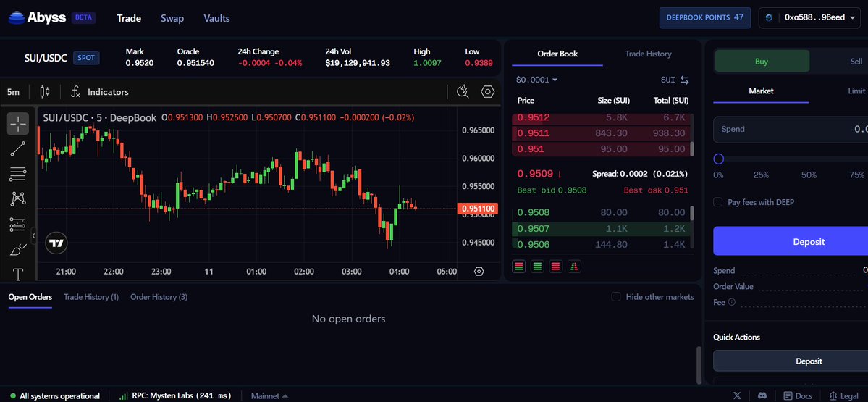Select the Buy side toggle
Screen dimensions: 868x402
coord(762,61)
